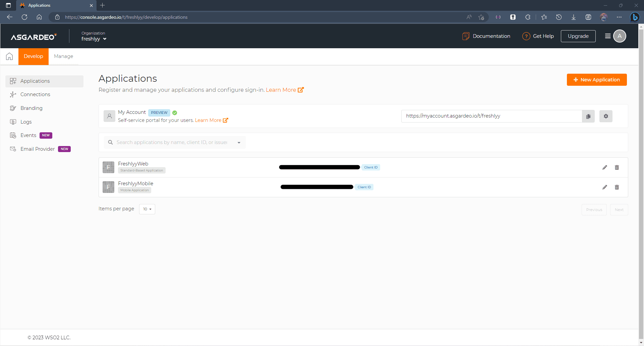Viewport: 644px width, 346px height.
Task: Click the My Account URL field
Action: tap(491, 116)
